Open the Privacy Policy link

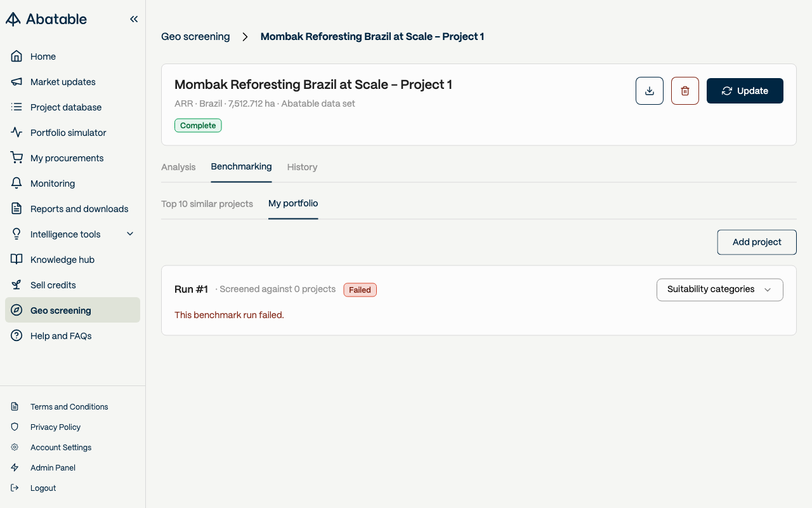pyautogui.click(x=55, y=427)
